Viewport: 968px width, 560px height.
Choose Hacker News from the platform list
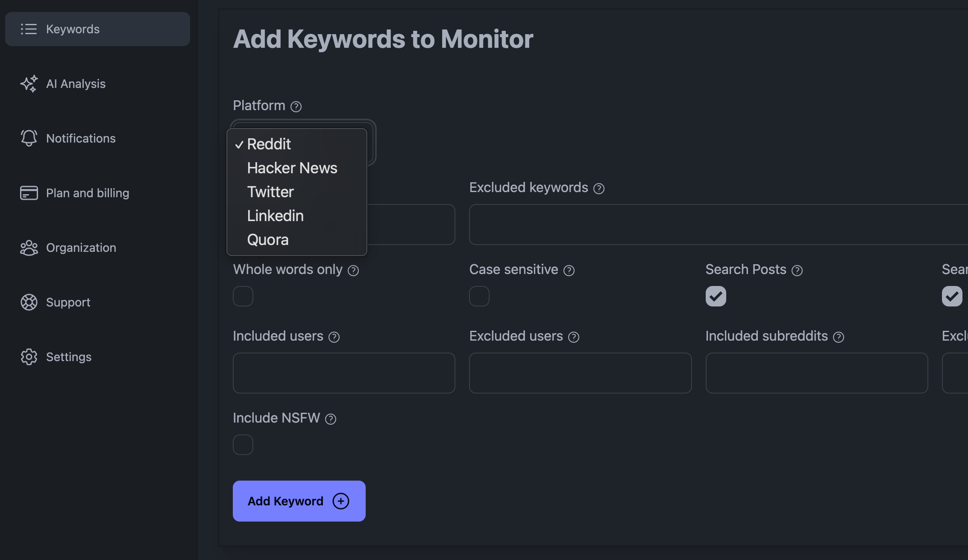point(297,168)
